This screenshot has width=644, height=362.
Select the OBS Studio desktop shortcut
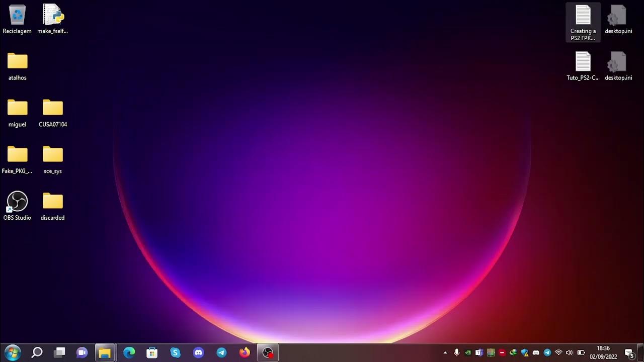point(17,206)
